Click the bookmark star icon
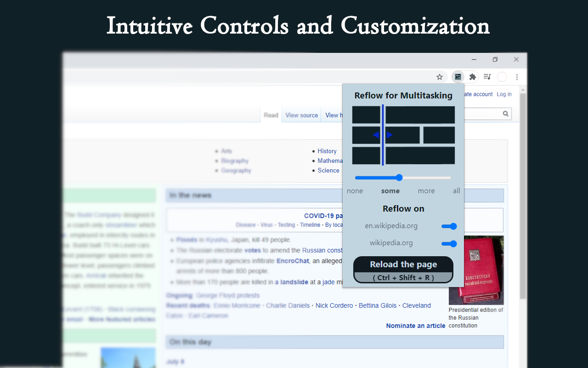 (x=440, y=77)
